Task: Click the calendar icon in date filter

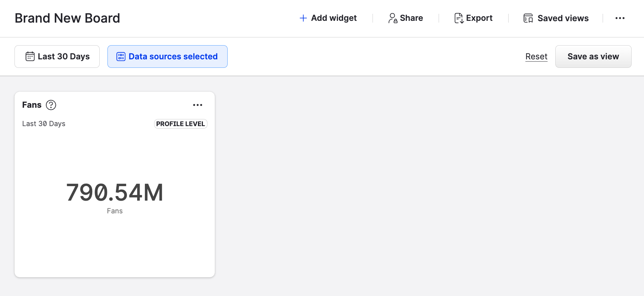Action: pyautogui.click(x=30, y=57)
